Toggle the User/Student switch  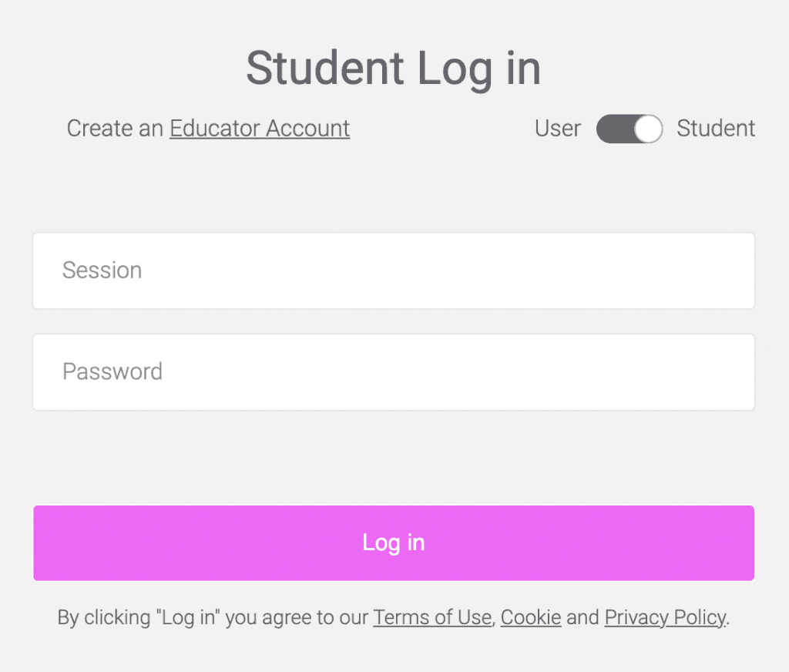pyautogui.click(x=629, y=129)
